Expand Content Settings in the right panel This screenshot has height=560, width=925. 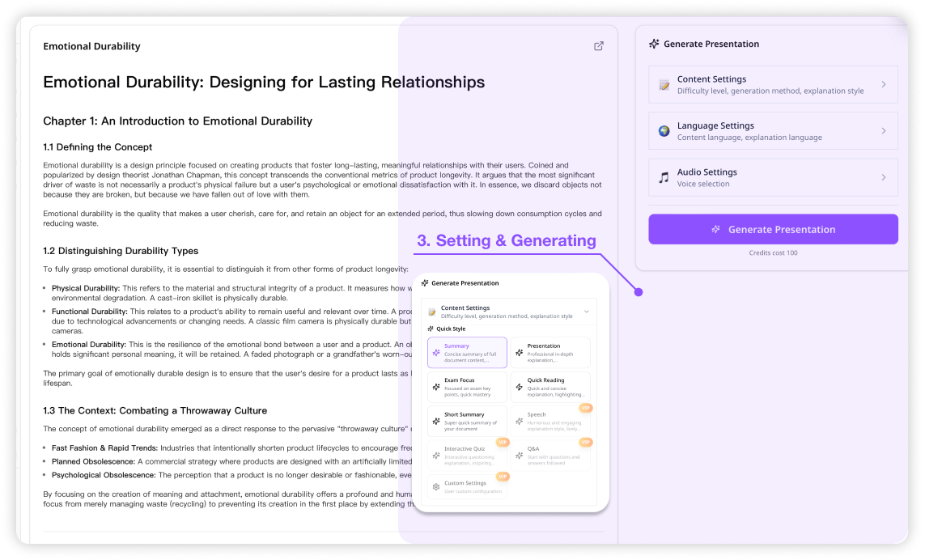773,85
